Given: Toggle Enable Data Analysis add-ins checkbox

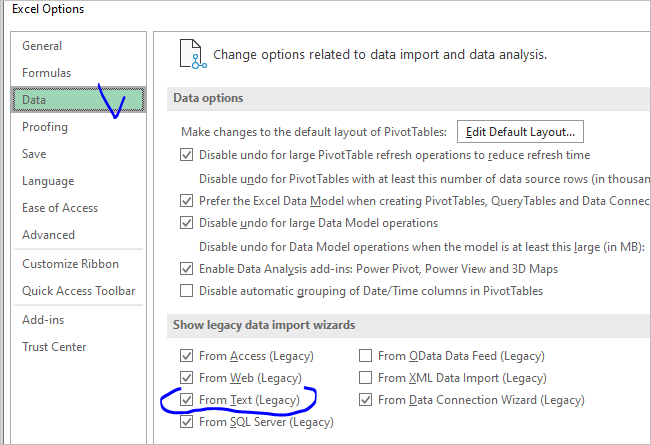Looking at the screenshot, I should (x=186, y=268).
